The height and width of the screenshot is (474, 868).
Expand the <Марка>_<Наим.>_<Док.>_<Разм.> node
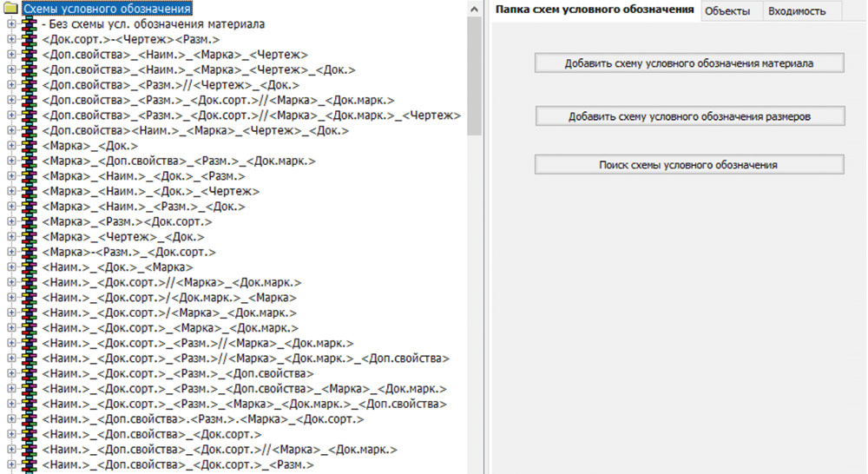(x=11, y=176)
